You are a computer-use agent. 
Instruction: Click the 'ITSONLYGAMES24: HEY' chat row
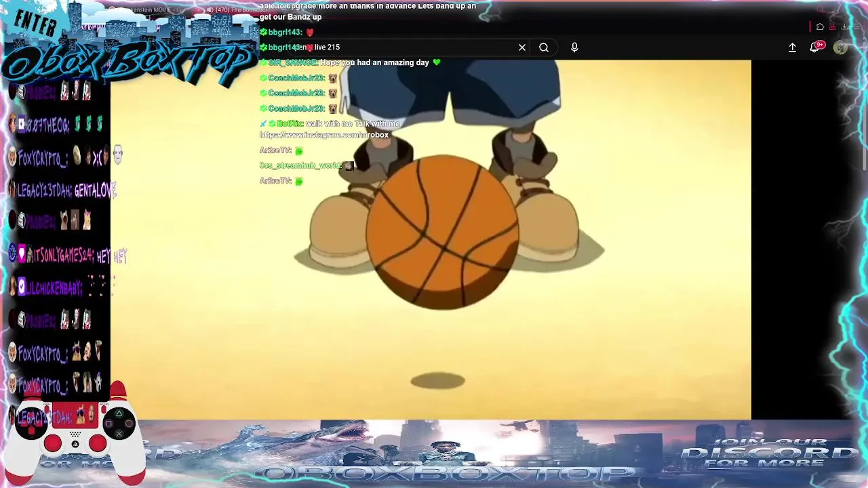[68, 256]
